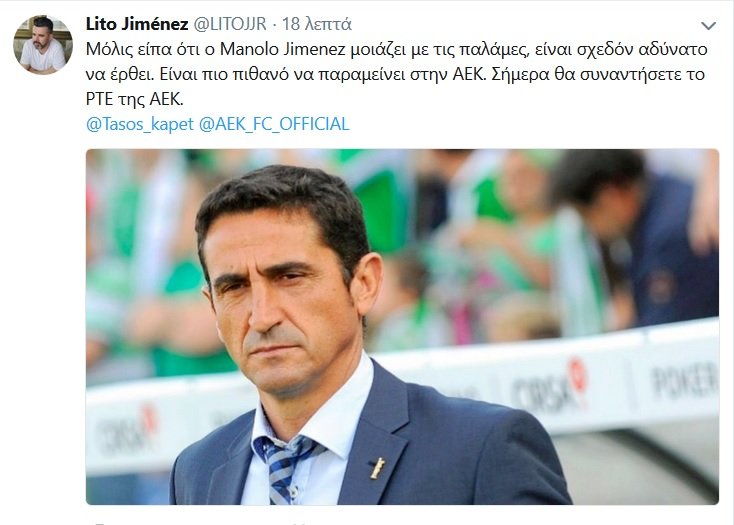Enlarge the attached Manolo Jimenez photo
The image size is (734, 525).
click(402, 327)
